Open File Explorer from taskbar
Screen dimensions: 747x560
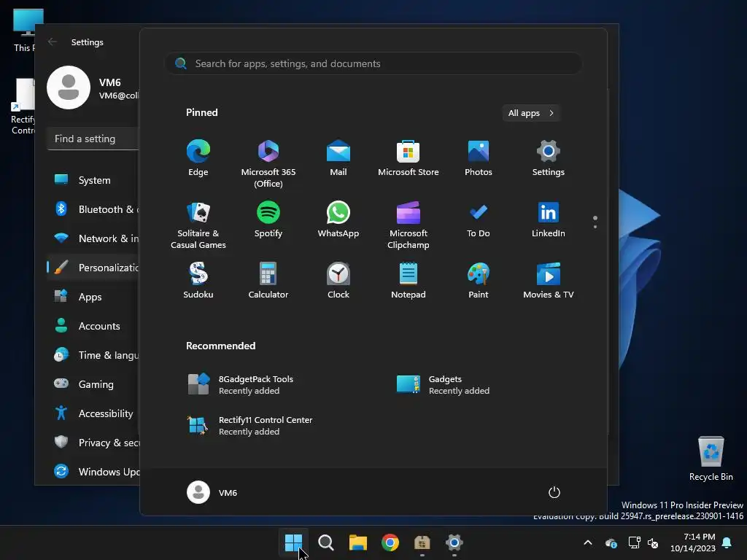(x=357, y=542)
